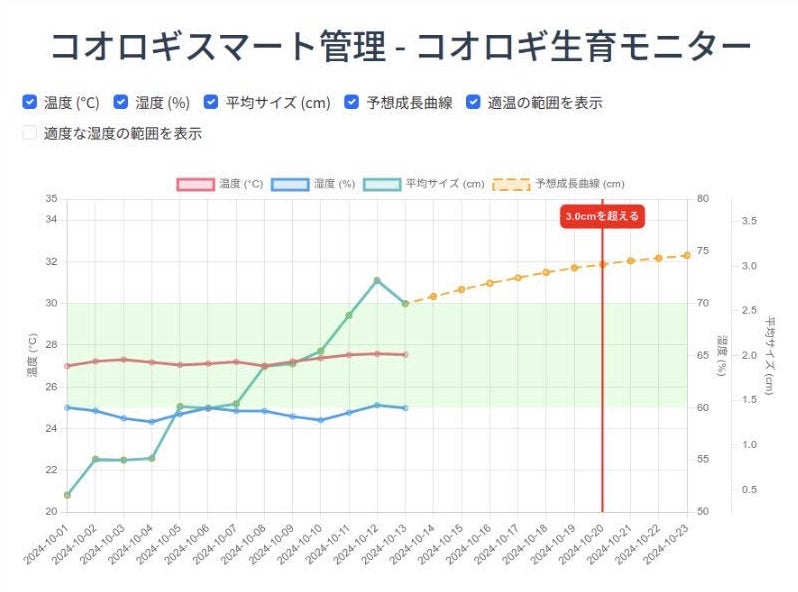The width and height of the screenshot is (798, 592).
Task: Click the red vertical line at 2024-10-20
Action: (x=602, y=400)
